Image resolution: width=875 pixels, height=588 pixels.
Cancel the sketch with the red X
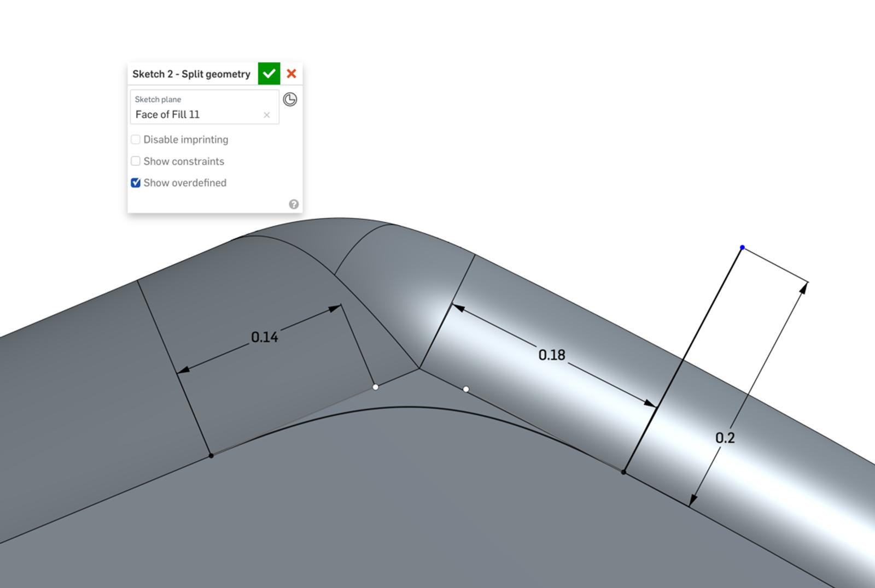[x=291, y=74]
